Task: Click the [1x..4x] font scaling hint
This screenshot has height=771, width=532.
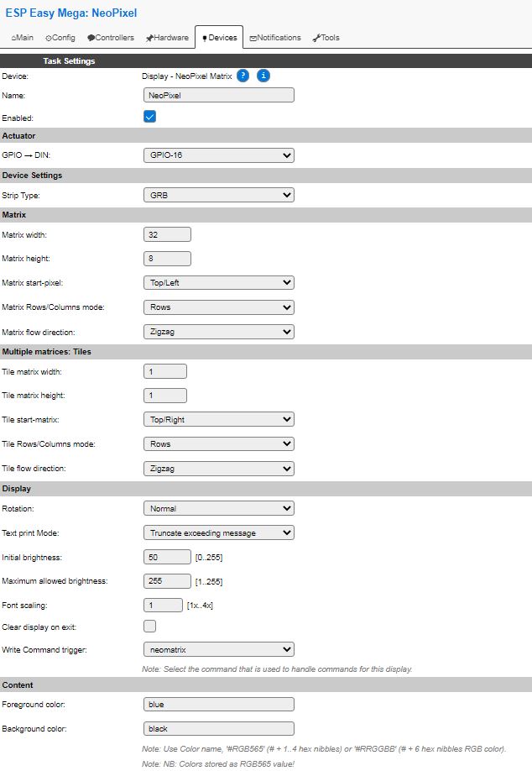Action: pos(200,606)
